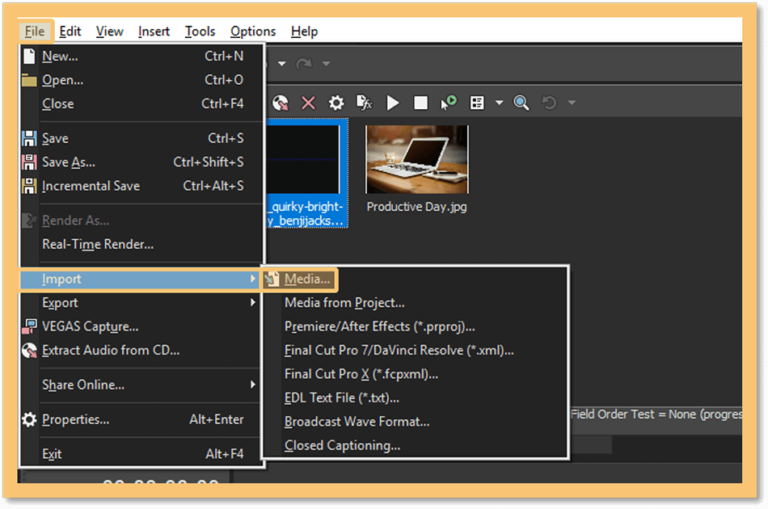Click the Save floppy disk icon
Screen dimensions: 768x509
pos(29,138)
